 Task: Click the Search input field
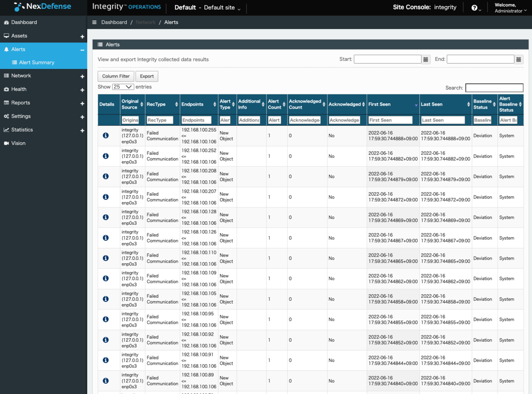[494, 88]
